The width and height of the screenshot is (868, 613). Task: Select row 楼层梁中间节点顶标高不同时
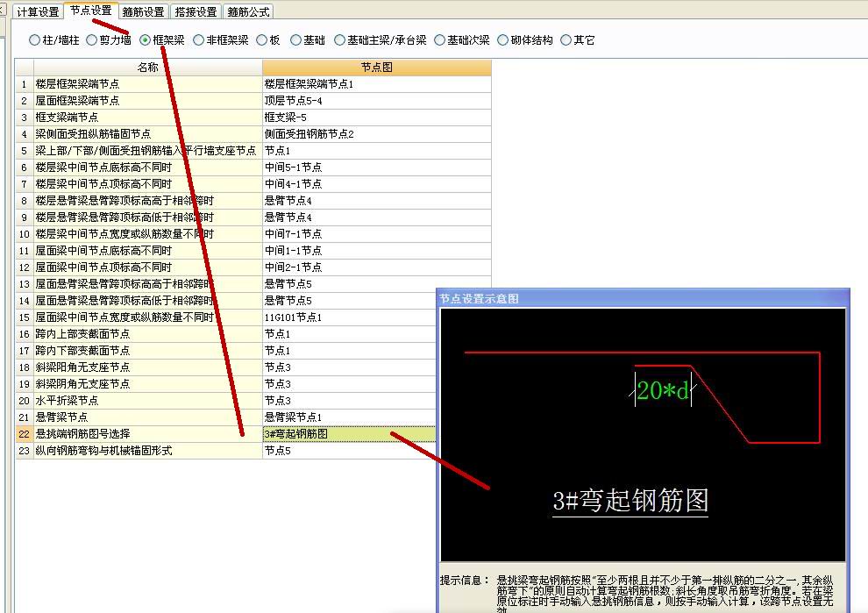[x=148, y=184]
